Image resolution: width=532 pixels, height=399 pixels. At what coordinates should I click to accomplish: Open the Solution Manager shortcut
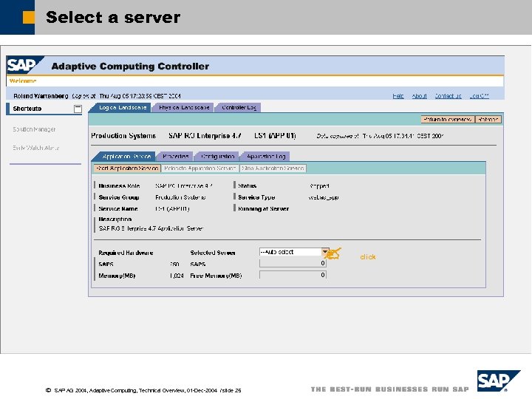(x=34, y=129)
